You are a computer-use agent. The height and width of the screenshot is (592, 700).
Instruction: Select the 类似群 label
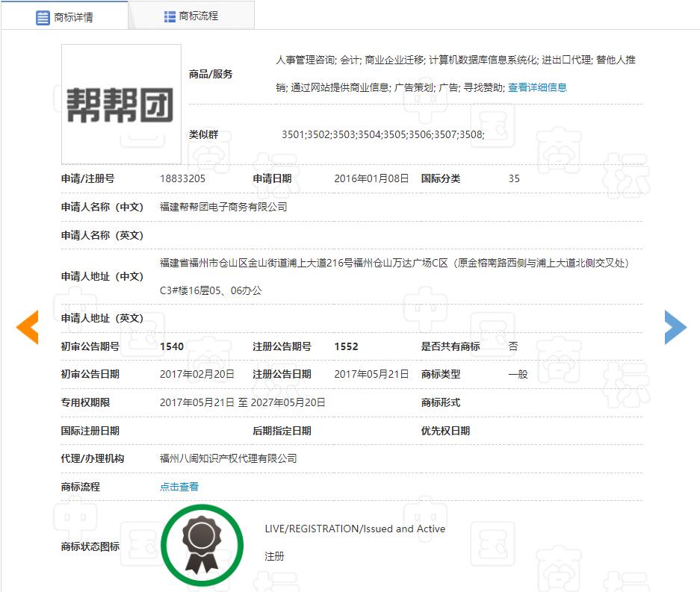tap(203, 134)
